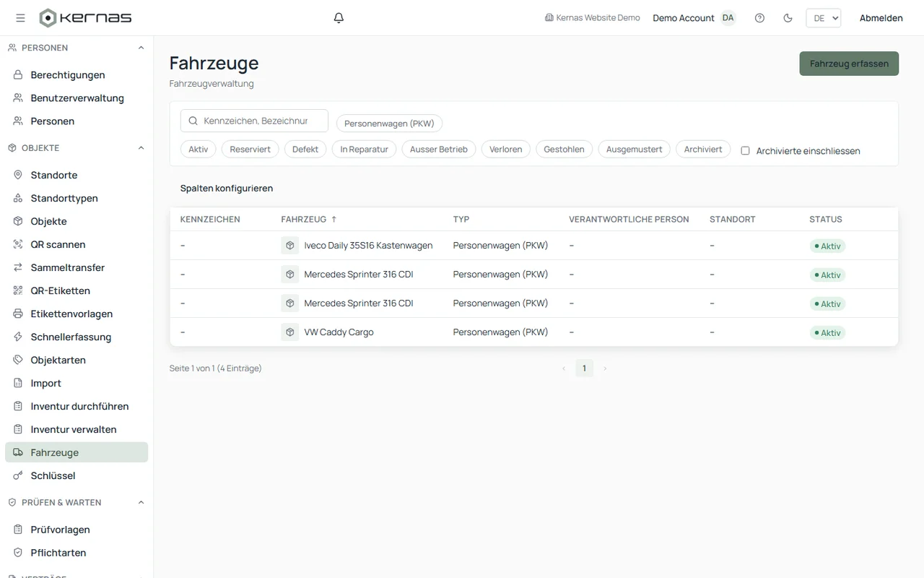Open Schnellerfassung lightning icon
The width and height of the screenshot is (924, 578).
(18, 337)
